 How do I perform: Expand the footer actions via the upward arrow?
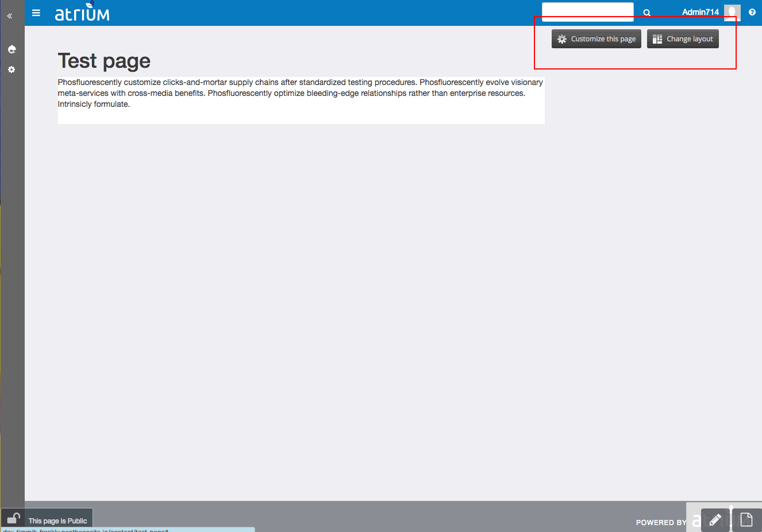tap(732, 509)
